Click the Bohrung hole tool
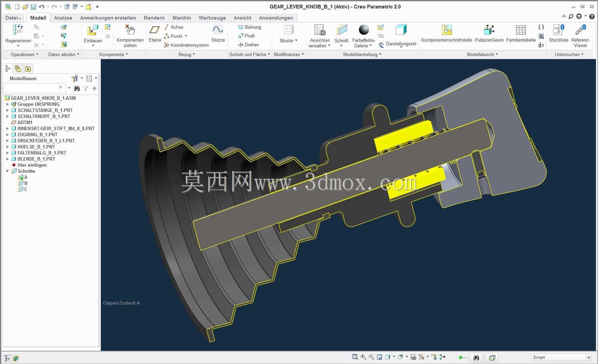 pyautogui.click(x=250, y=27)
